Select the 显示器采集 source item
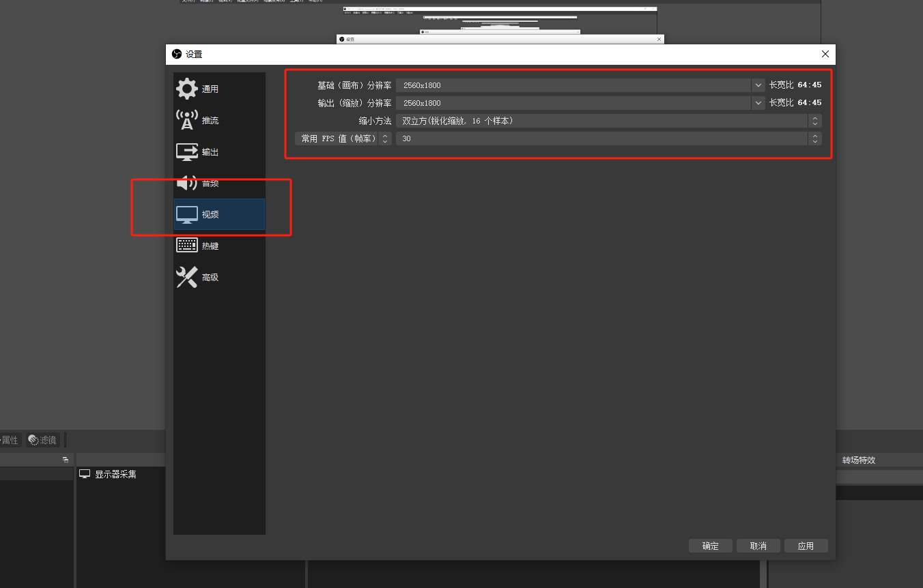Image resolution: width=923 pixels, height=588 pixels. [x=115, y=474]
